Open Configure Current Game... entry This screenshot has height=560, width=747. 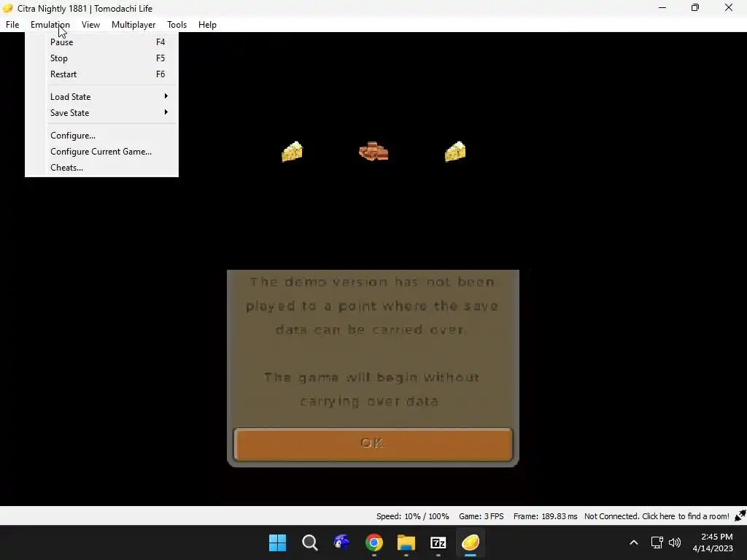(101, 152)
